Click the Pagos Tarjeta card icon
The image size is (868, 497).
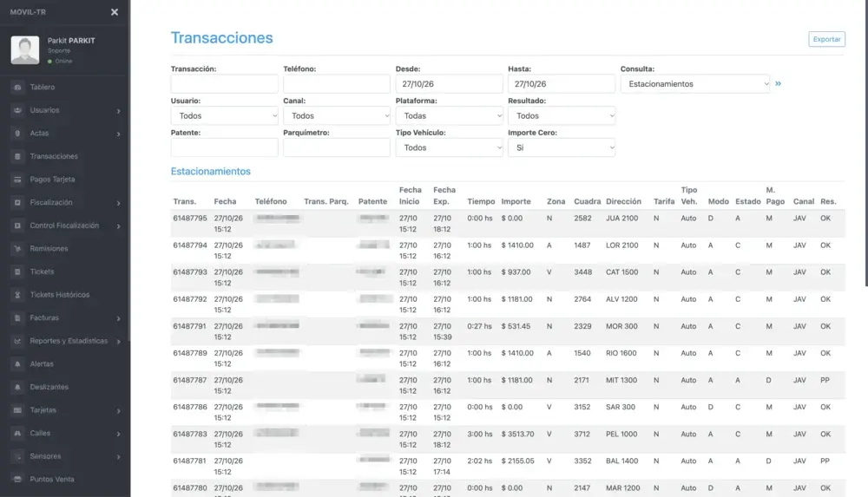17,180
